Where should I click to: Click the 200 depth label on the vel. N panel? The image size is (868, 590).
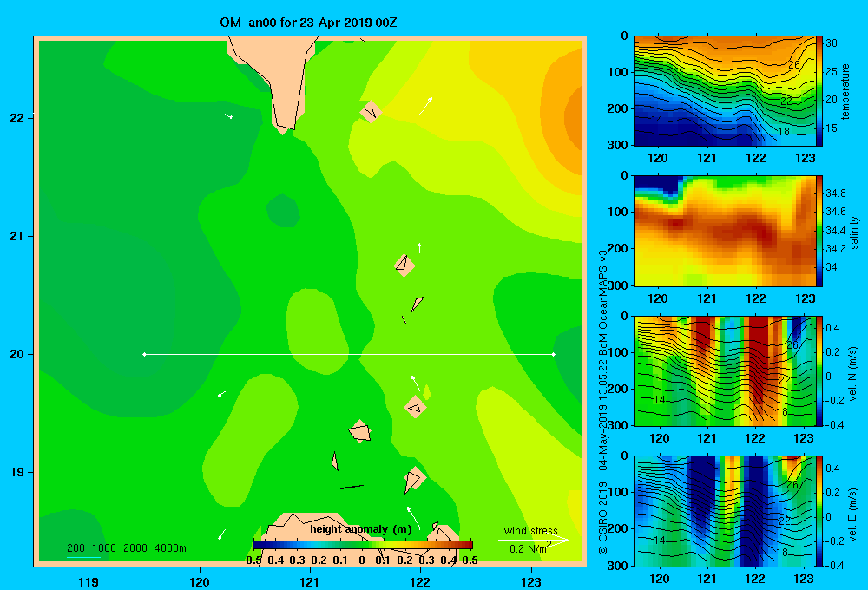tap(617, 389)
